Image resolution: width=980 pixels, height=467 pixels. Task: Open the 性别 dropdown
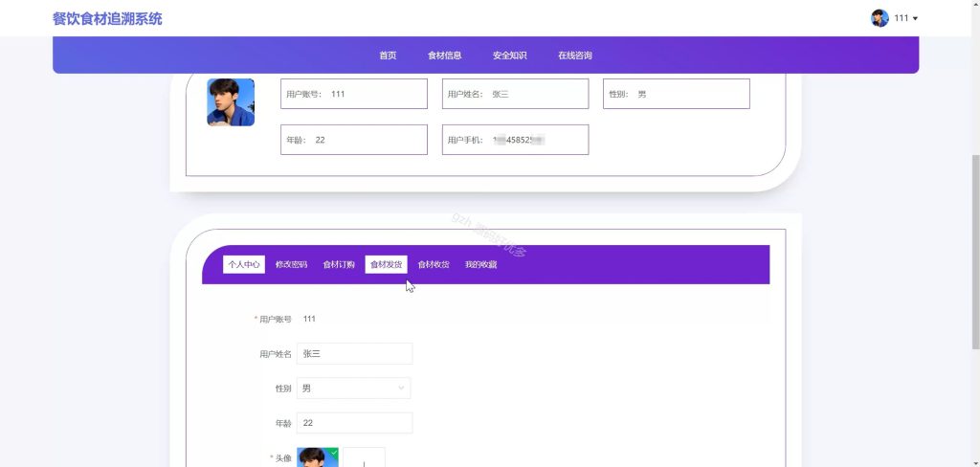point(354,389)
